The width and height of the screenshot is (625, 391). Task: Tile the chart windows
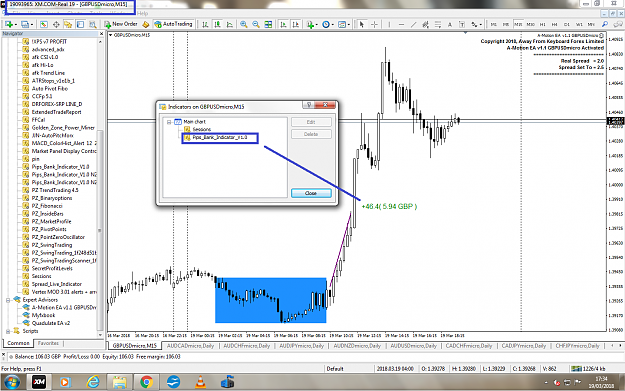click(x=268, y=24)
